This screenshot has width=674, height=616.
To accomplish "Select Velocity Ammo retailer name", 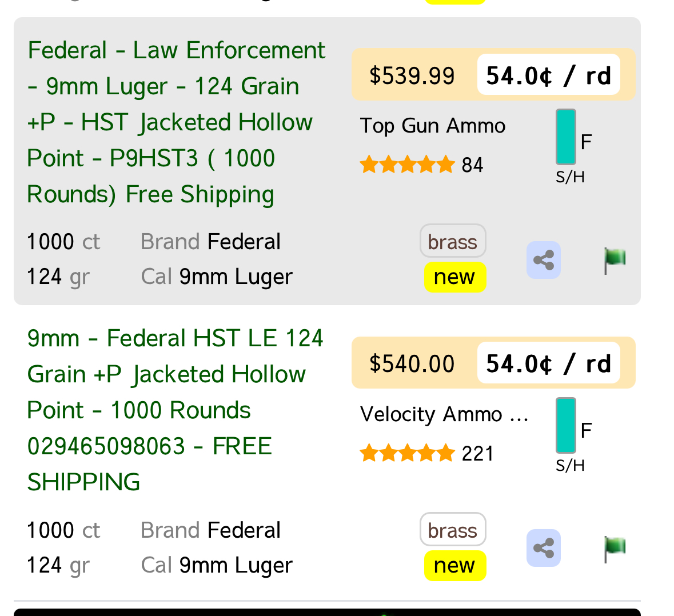I will (444, 414).
